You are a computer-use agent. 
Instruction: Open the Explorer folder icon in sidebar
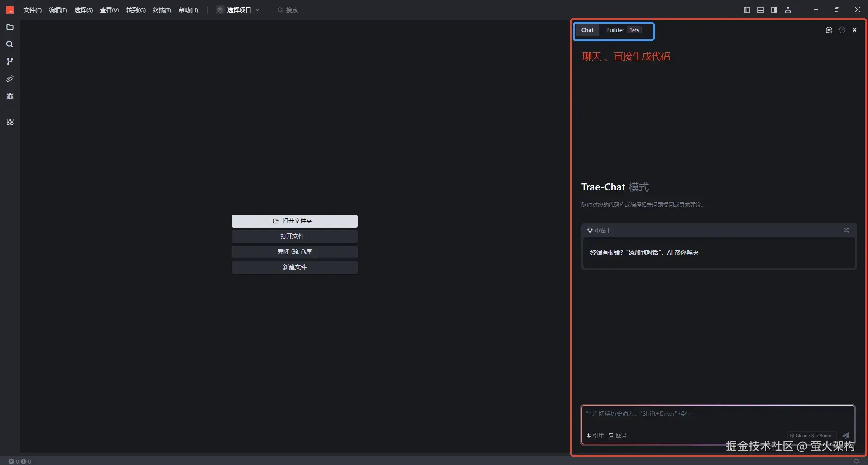click(10, 27)
